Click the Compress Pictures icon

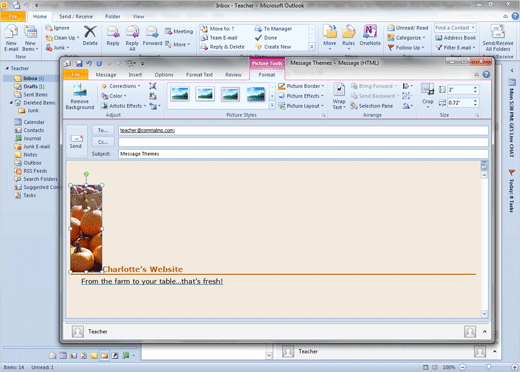tap(153, 86)
